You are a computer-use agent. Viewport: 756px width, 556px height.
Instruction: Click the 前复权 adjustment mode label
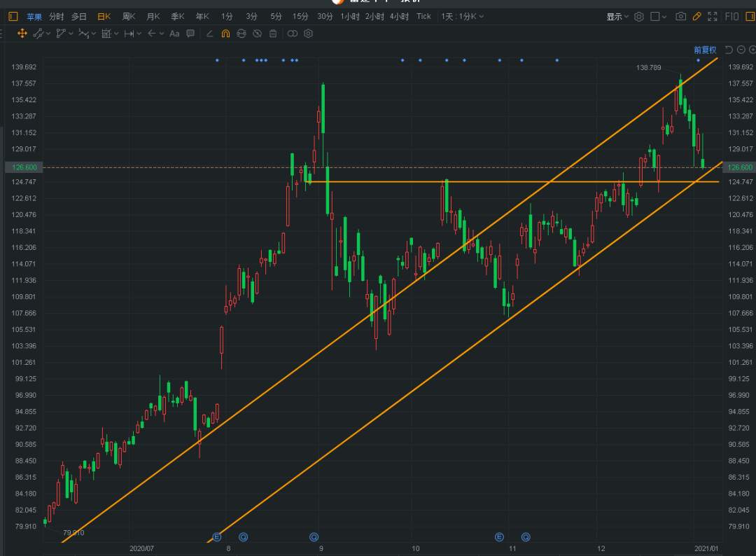(705, 50)
